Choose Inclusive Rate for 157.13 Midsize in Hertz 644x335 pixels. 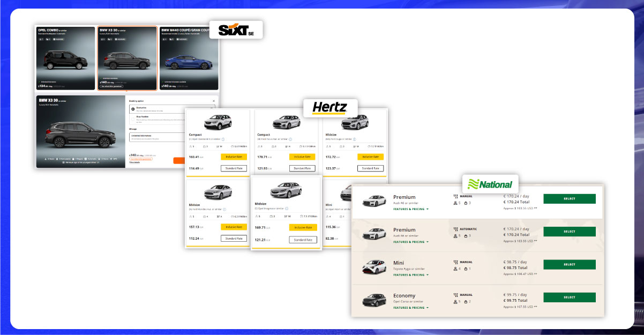(234, 227)
